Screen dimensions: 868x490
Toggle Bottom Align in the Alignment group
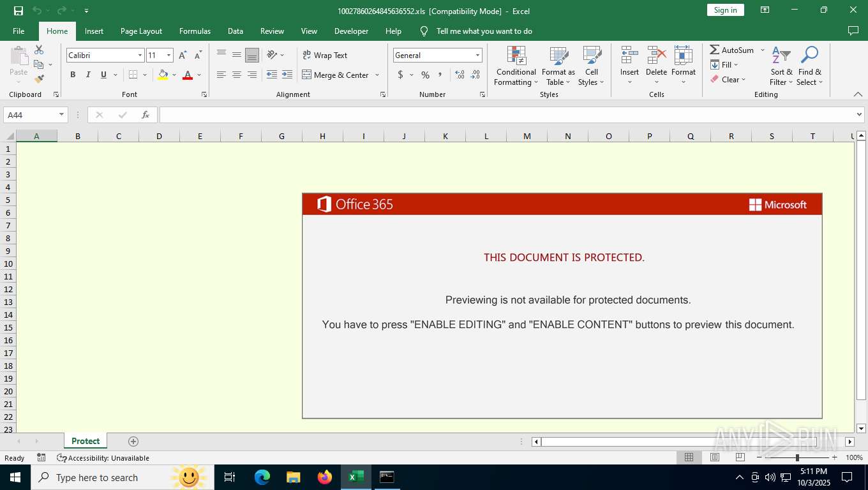pyautogui.click(x=252, y=55)
